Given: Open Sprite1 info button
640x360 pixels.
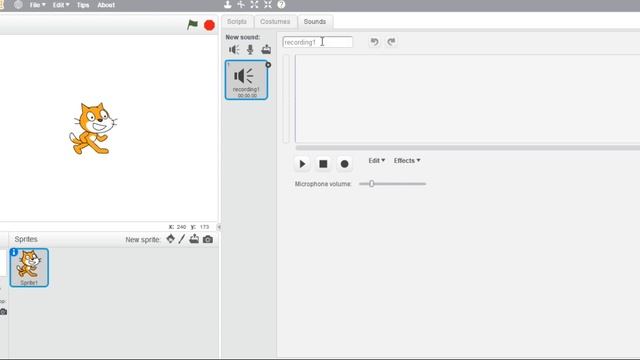Looking at the screenshot, I should pyautogui.click(x=13, y=252).
